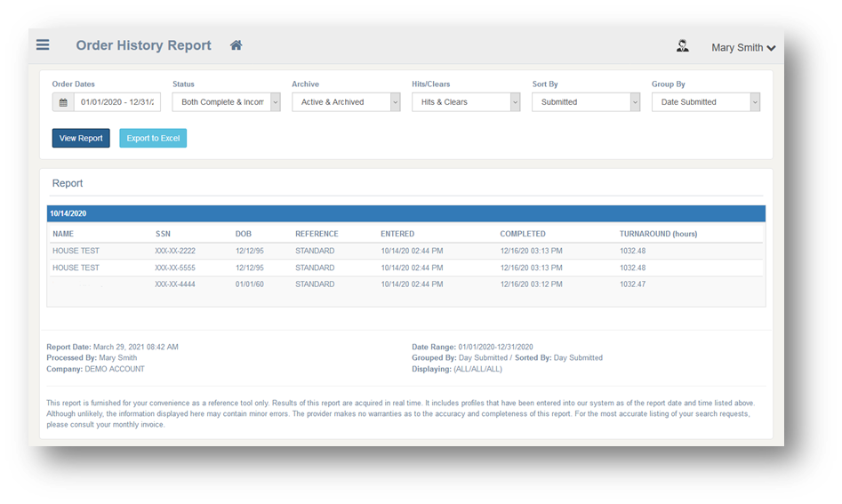Click the TURNAROUND (hours) column header

point(658,234)
